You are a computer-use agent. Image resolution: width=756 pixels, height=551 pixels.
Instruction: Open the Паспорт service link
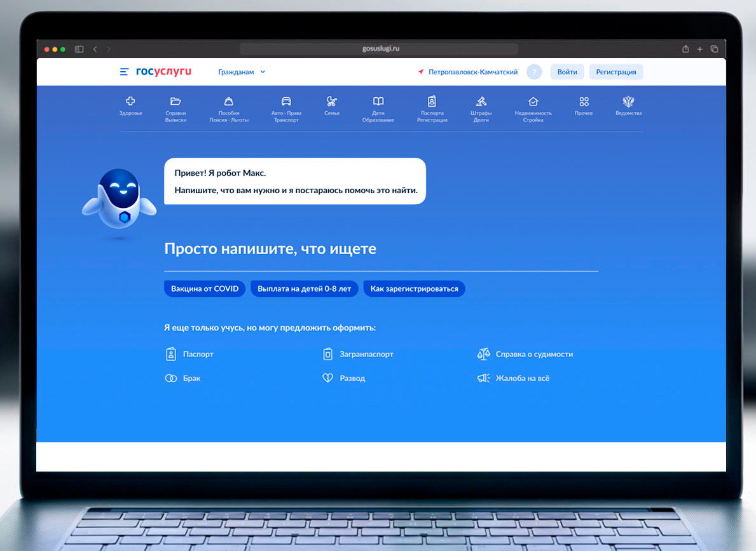tap(198, 354)
